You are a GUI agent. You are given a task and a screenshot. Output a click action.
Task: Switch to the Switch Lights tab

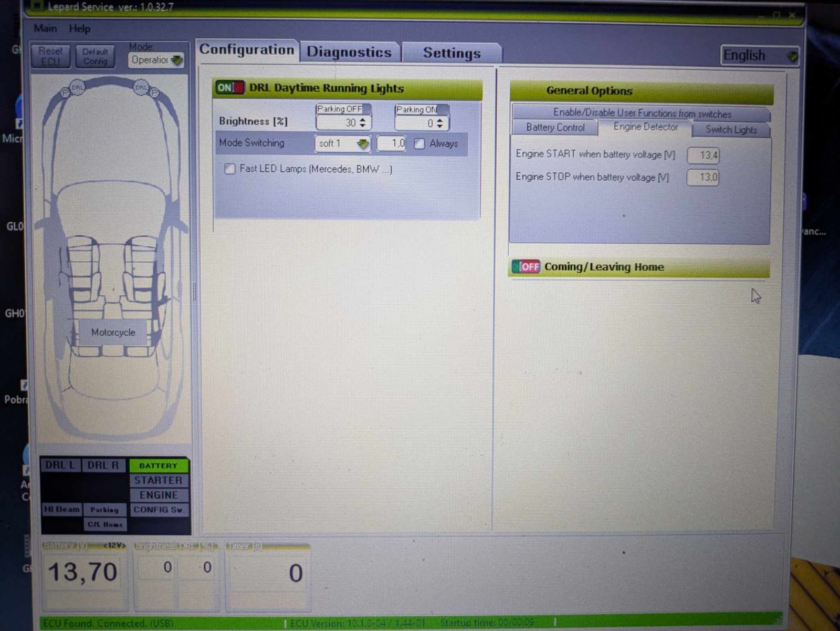(x=731, y=130)
